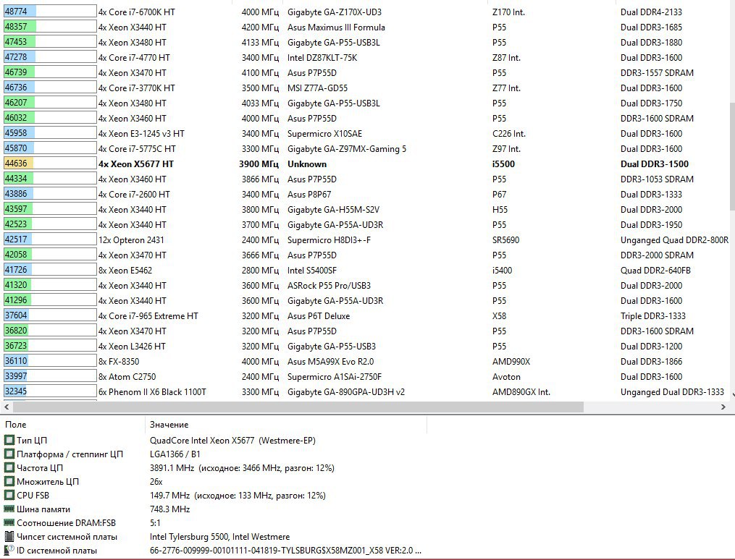The height and width of the screenshot is (560, 735).
Task: Click the SR5690 chipset cell
Action: pos(505,240)
